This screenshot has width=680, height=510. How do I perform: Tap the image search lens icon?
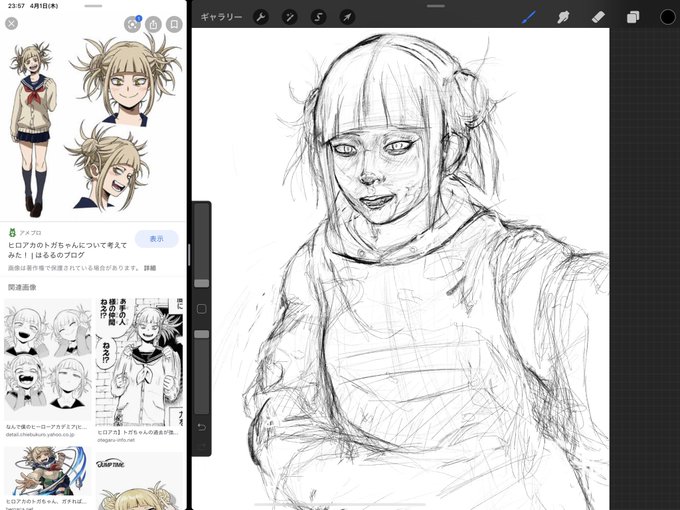pos(132,24)
